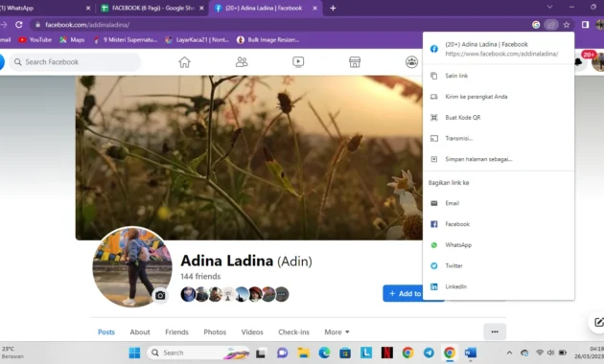Open Facebook Groups icon
Viewport: 604px width, 364px height.
point(411,62)
